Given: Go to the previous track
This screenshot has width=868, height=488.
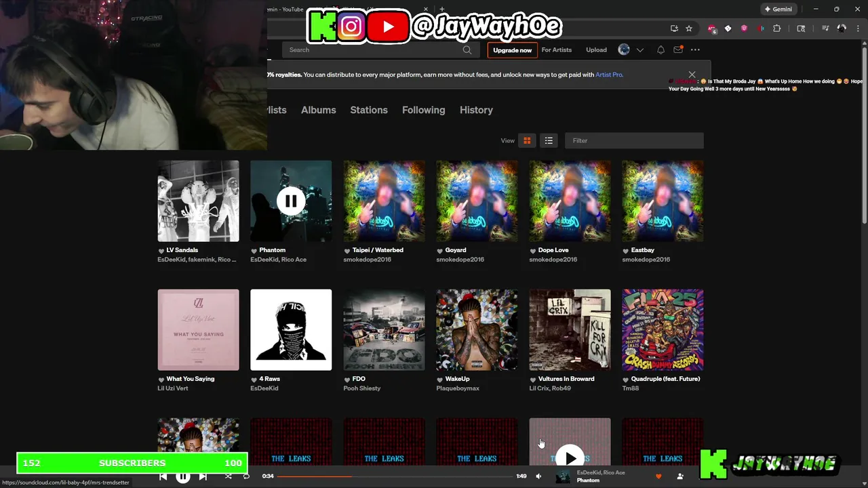Looking at the screenshot, I should pos(163,476).
